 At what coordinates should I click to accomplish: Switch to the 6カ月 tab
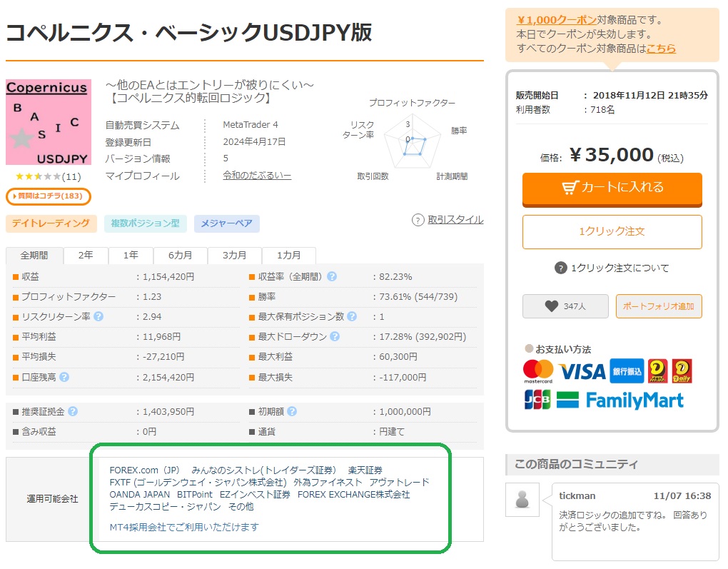click(180, 256)
